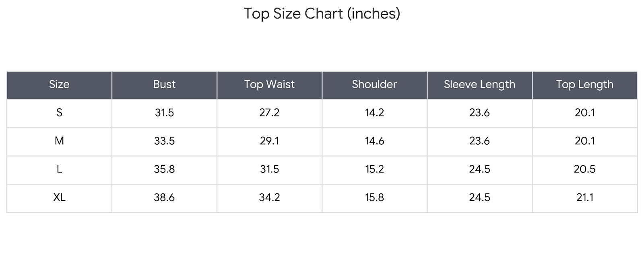The height and width of the screenshot is (253, 644).
Task: Select the 33.5 bust cell for M
Action: tap(164, 141)
